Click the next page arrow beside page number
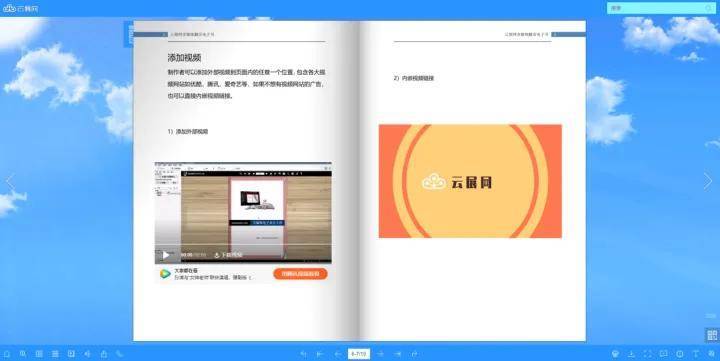Viewport: 720px width, 361px height. (380, 354)
